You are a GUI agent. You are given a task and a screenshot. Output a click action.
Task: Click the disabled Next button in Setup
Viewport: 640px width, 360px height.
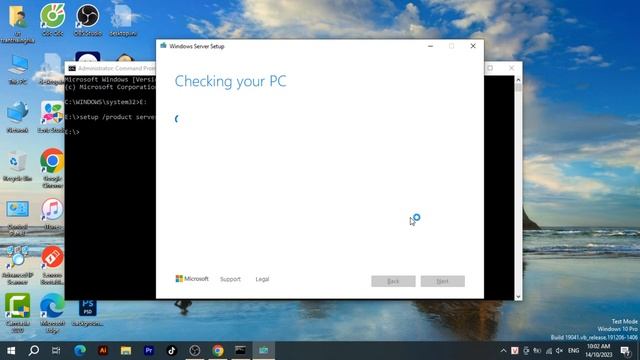click(x=442, y=281)
